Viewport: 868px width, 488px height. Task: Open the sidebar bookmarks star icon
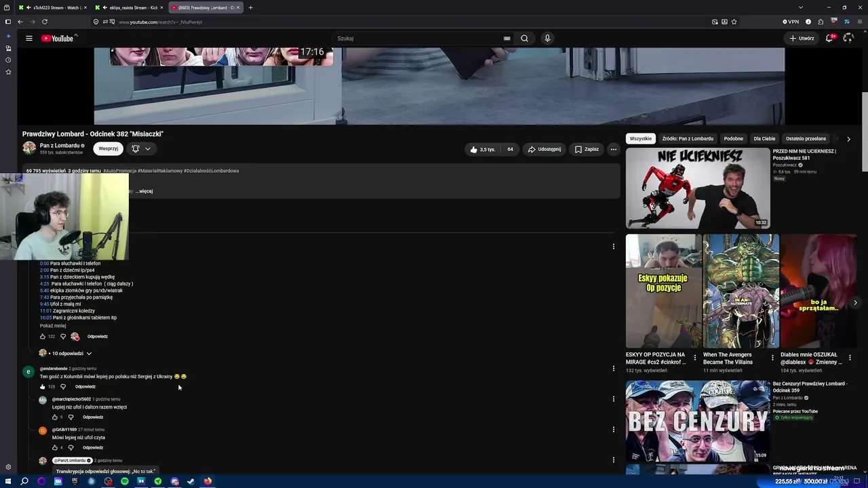(x=8, y=72)
